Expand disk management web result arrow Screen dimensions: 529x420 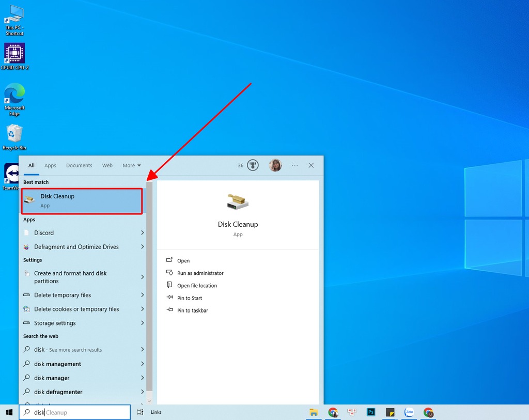point(143,364)
